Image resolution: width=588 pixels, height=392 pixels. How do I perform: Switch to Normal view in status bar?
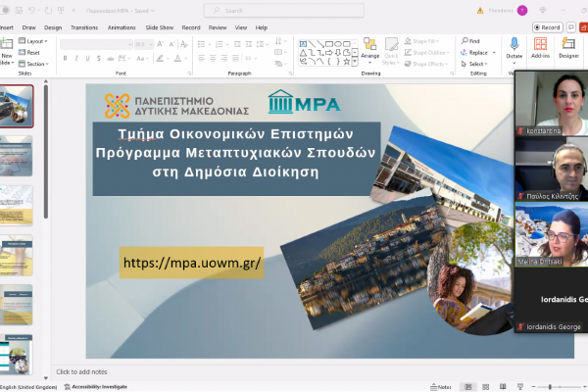pyautogui.click(x=468, y=387)
